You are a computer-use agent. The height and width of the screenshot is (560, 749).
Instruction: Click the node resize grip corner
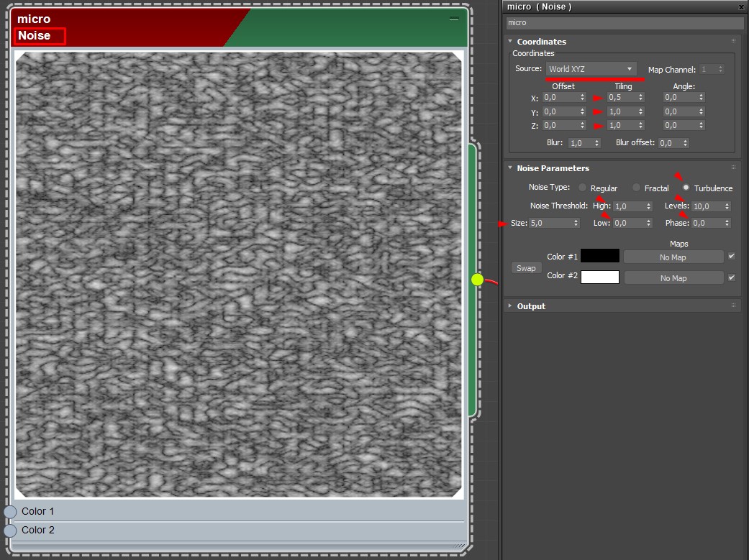coord(459,545)
